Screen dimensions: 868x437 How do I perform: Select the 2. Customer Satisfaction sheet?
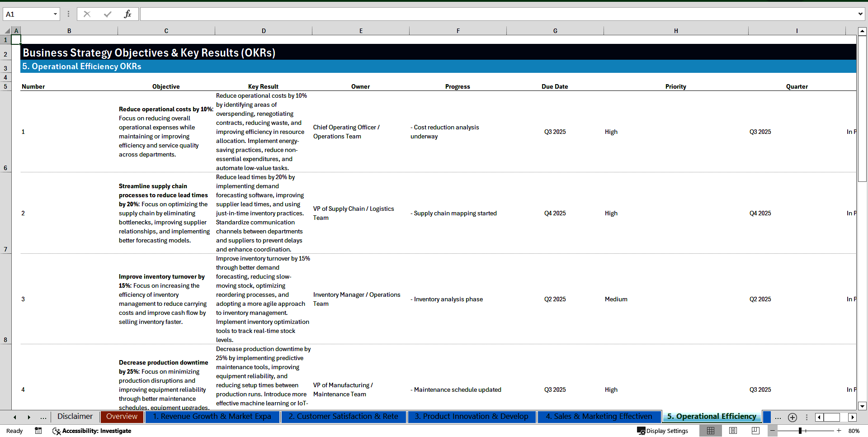[344, 417]
